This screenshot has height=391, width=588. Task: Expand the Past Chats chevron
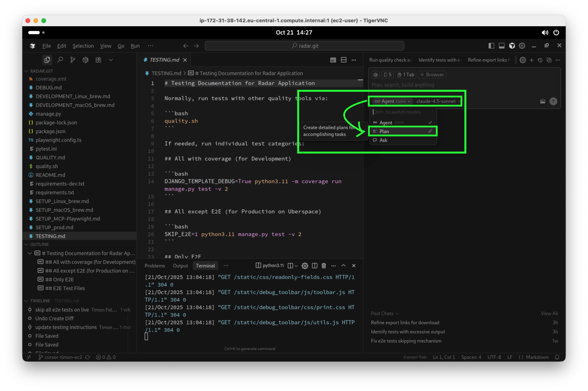397,314
